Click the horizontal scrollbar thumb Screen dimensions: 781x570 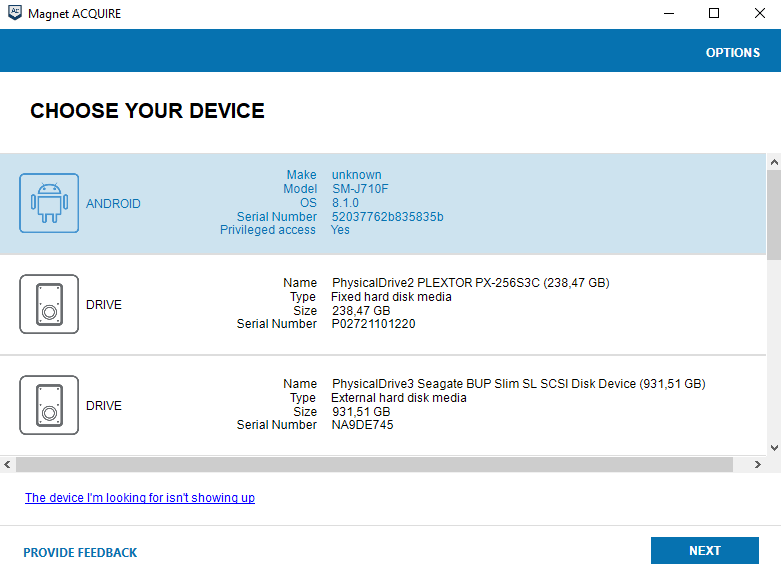click(x=374, y=464)
